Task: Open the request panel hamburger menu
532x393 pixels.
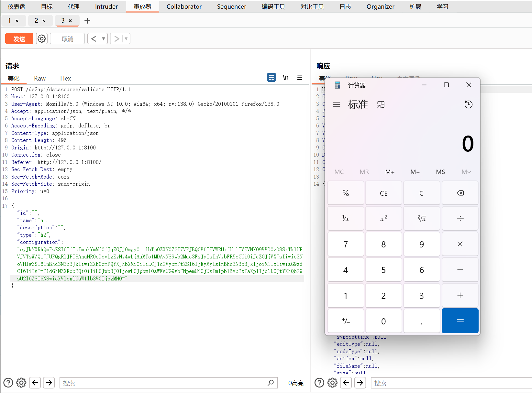Action: click(300, 78)
